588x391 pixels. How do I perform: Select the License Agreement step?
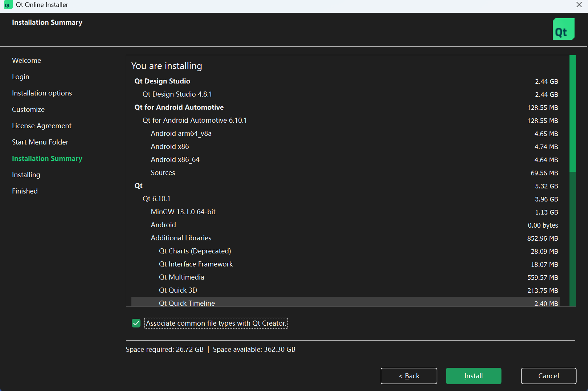[42, 126]
